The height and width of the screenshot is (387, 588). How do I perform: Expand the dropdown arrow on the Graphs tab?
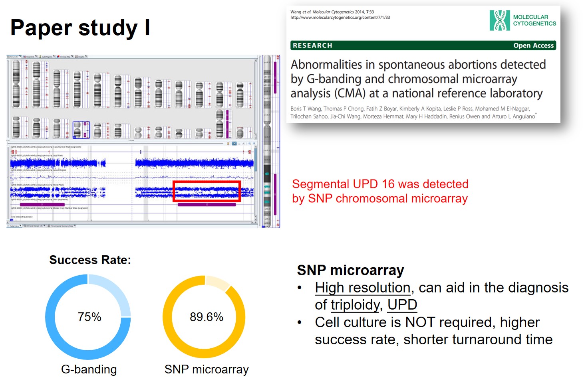click(86, 56)
